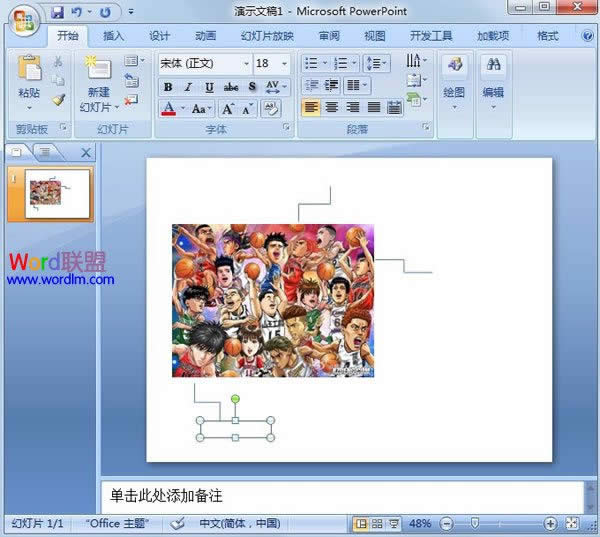
Task: Open the spell check icon in status bar
Action: click(x=178, y=523)
